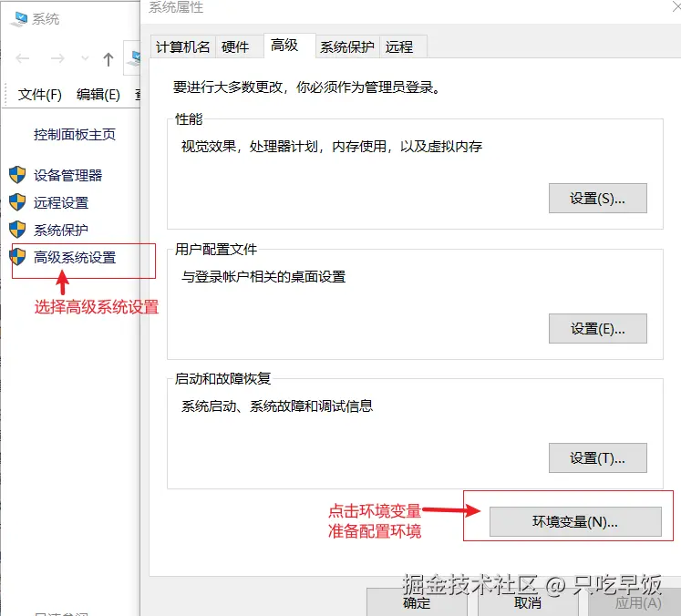Open the recent locations dropdown chevron
681x616 pixels.
[x=85, y=58]
